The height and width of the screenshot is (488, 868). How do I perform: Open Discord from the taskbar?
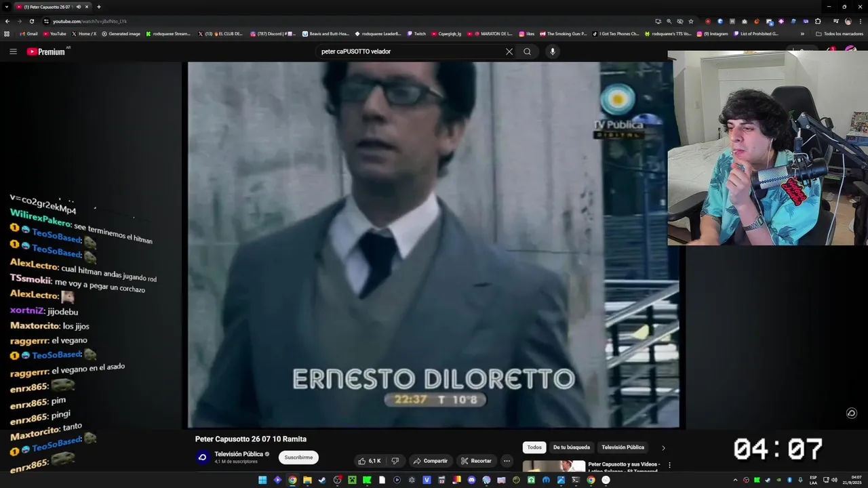click(471, 480)
